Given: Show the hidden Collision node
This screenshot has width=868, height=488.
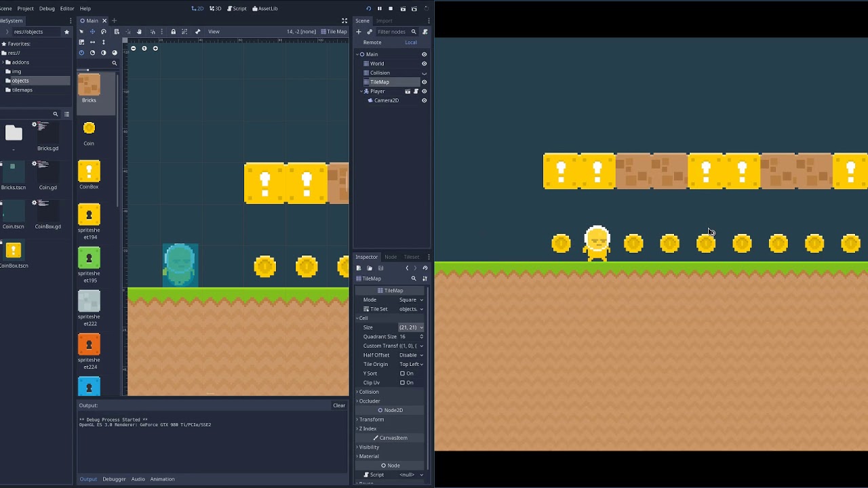Looking at the screenshot, I should [x=425, y=73].
